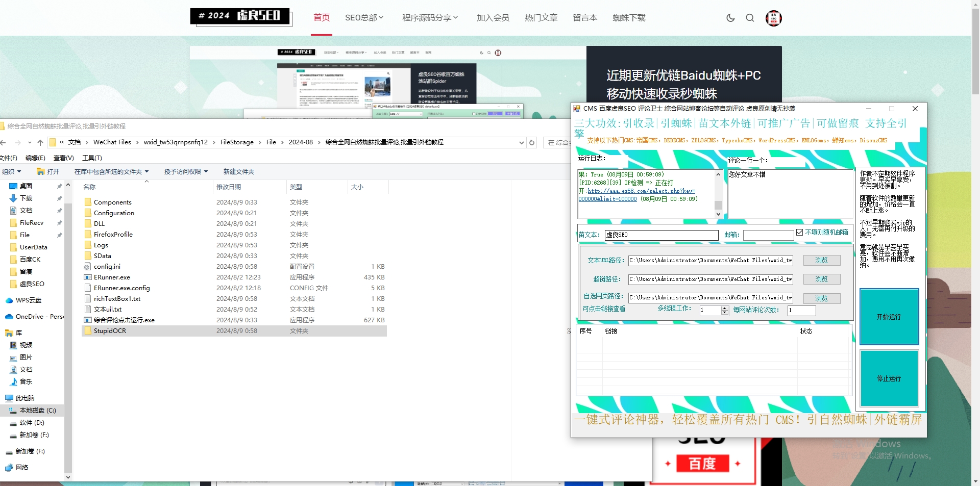The width and height of the screenshot is (980, 486).
Task: Select richTextBox1.txt file
Action: click(x=117, y=299)
